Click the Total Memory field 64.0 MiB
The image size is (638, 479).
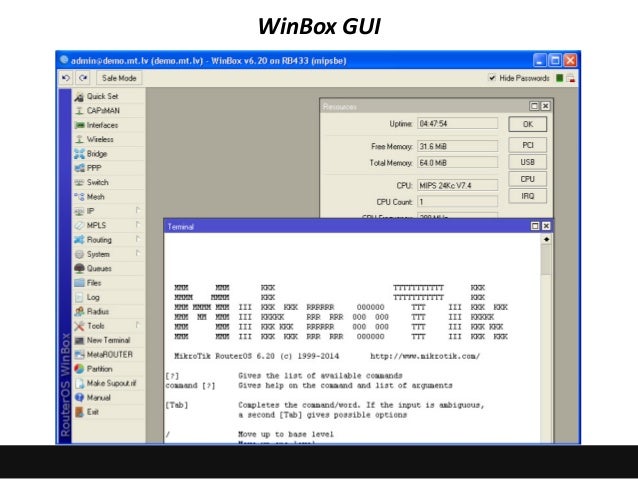point(457,163)
